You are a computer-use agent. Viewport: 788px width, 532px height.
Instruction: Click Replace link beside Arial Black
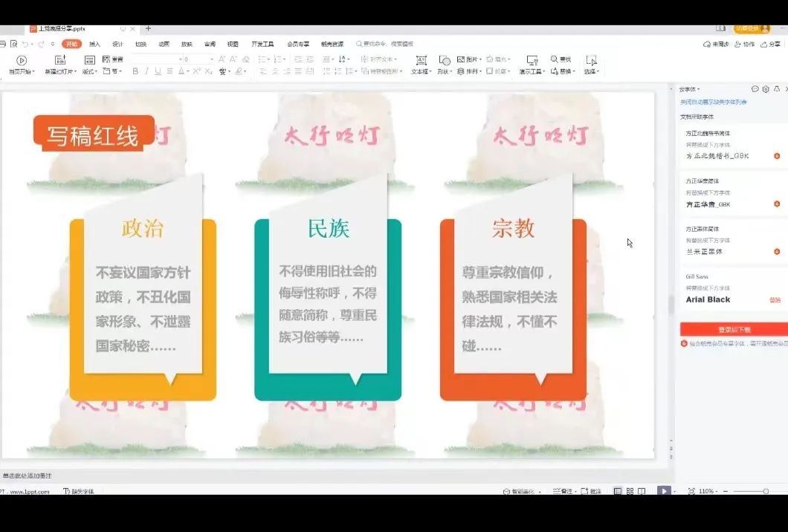(775, 300)
